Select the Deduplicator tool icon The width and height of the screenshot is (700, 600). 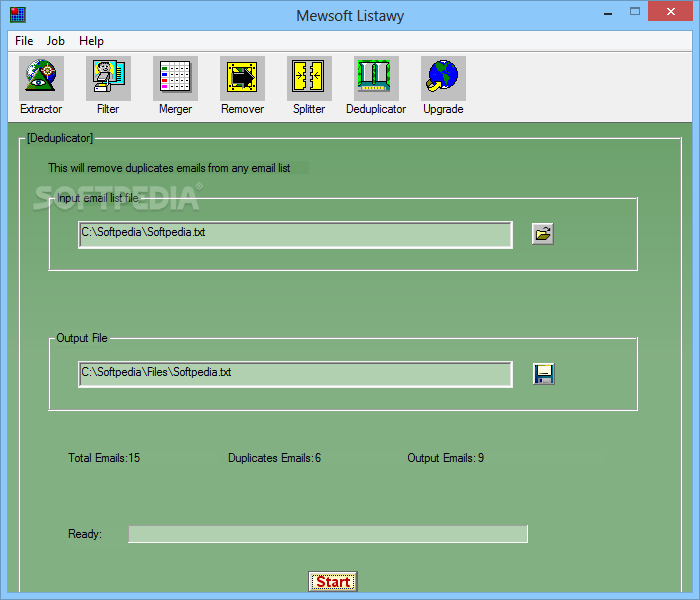coord(376,78)
